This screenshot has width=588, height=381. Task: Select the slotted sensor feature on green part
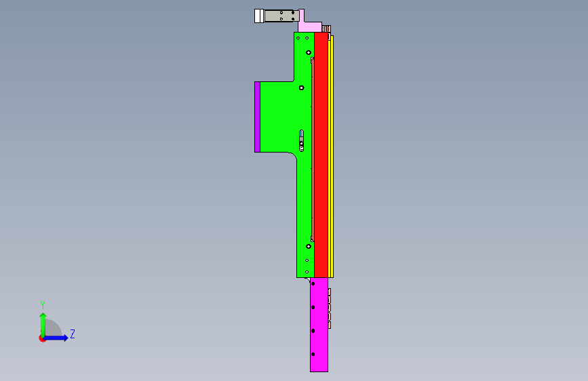[302, 140]
